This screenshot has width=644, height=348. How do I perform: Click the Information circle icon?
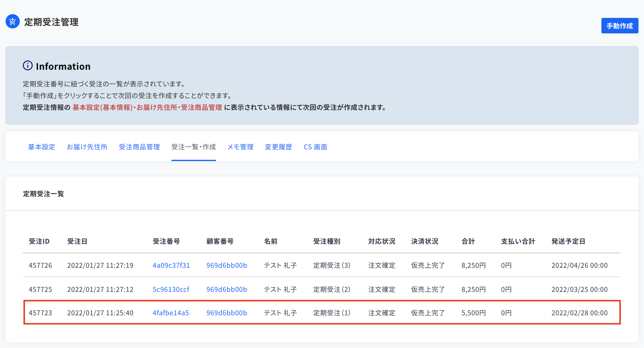[28, 66]
